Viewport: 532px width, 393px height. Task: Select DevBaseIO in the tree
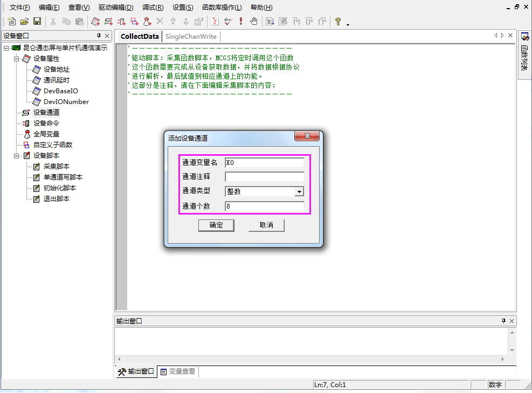click(61, 91)
